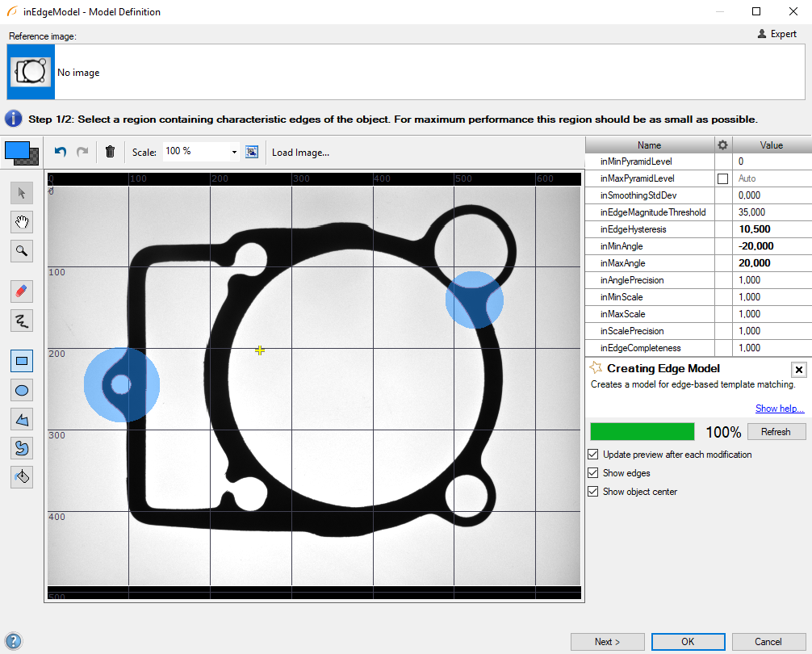Click Load Image in the toolbar
Screen dimensions: 812x654
click(x=300, y=153)
